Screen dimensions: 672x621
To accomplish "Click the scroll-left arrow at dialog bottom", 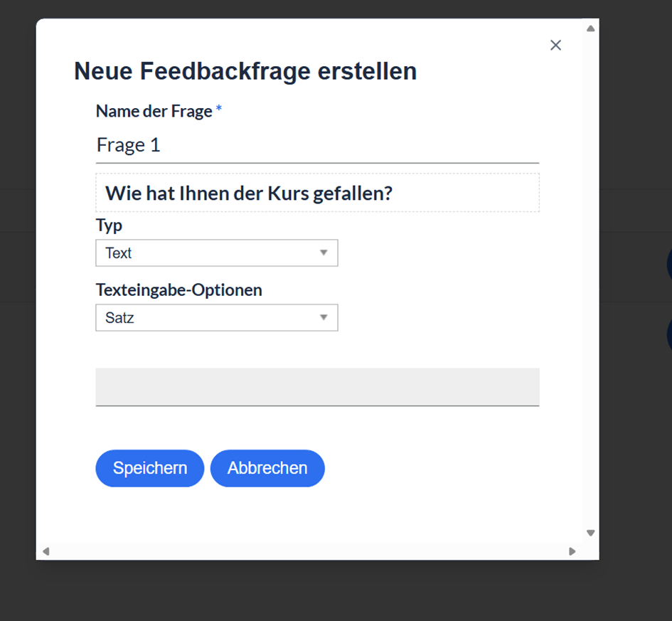I will point(46,551).
